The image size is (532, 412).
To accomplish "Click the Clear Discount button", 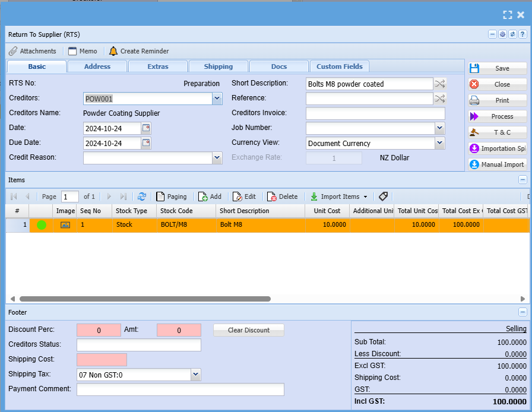I will 248,330.
